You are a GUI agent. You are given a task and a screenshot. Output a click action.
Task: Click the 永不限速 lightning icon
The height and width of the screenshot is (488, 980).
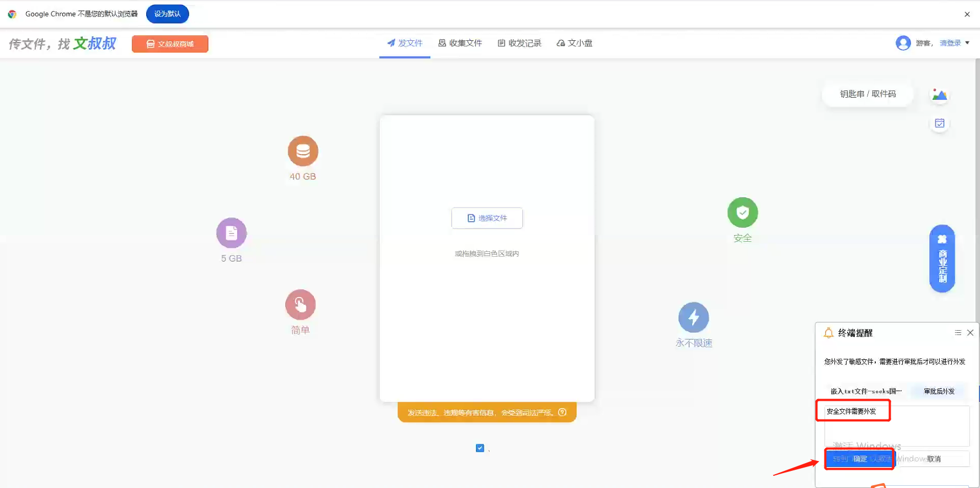point(694,317)
